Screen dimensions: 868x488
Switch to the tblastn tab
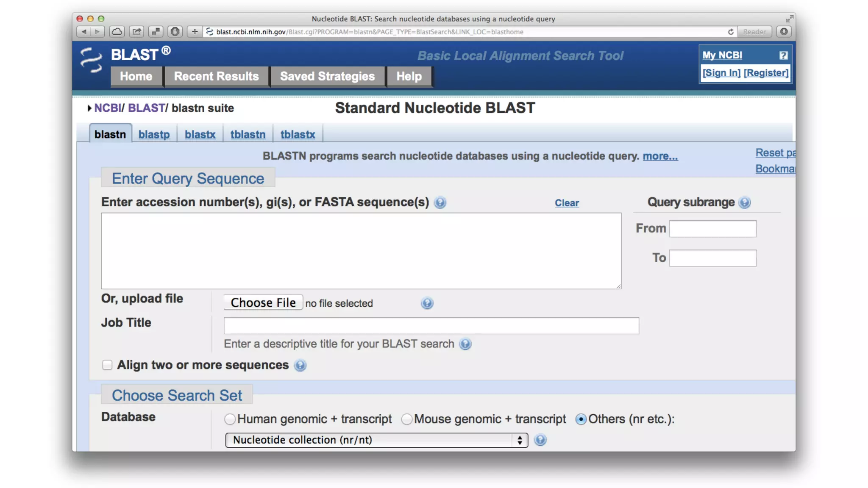(248, 134)
